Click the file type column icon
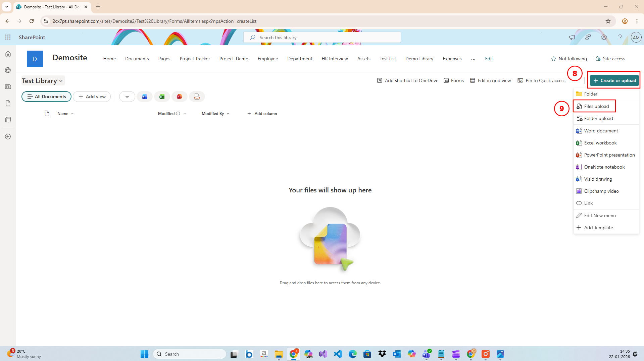 tap(47, 114)
